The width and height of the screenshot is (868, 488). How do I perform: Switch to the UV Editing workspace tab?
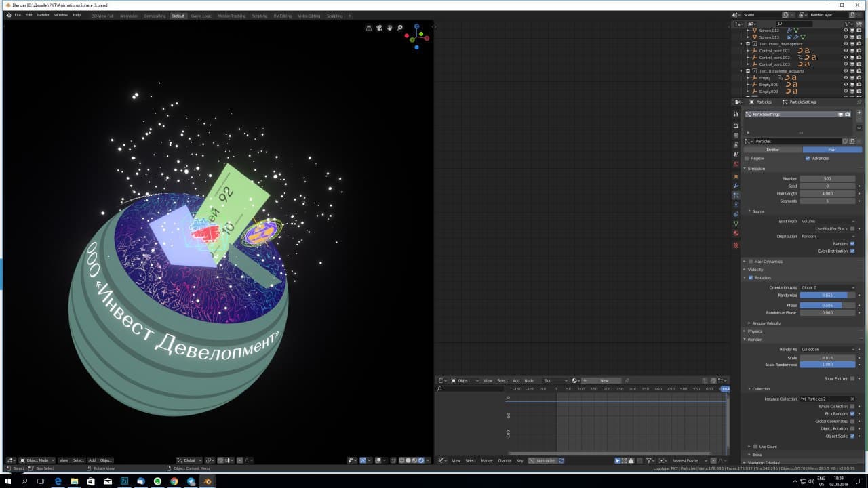[283, 15]
